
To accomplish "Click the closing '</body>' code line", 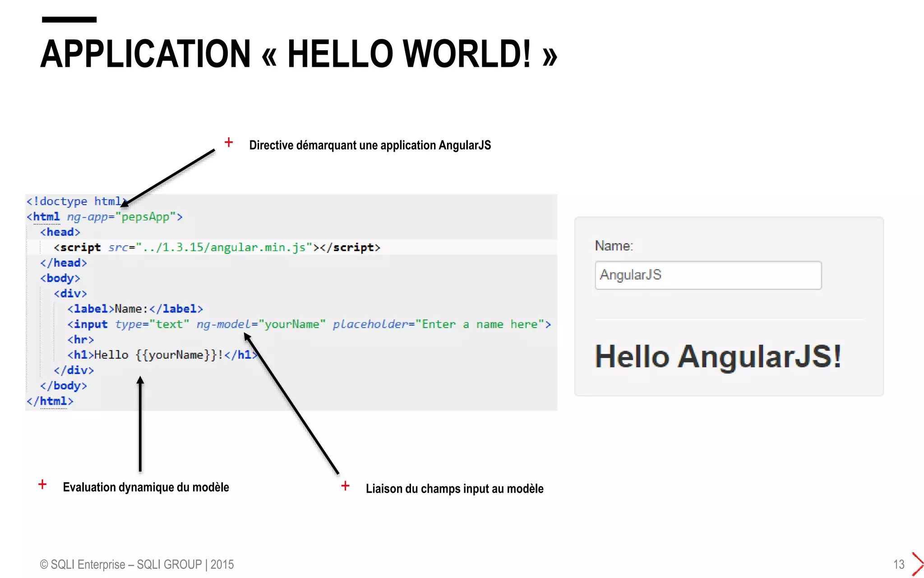I will (64, 386).
